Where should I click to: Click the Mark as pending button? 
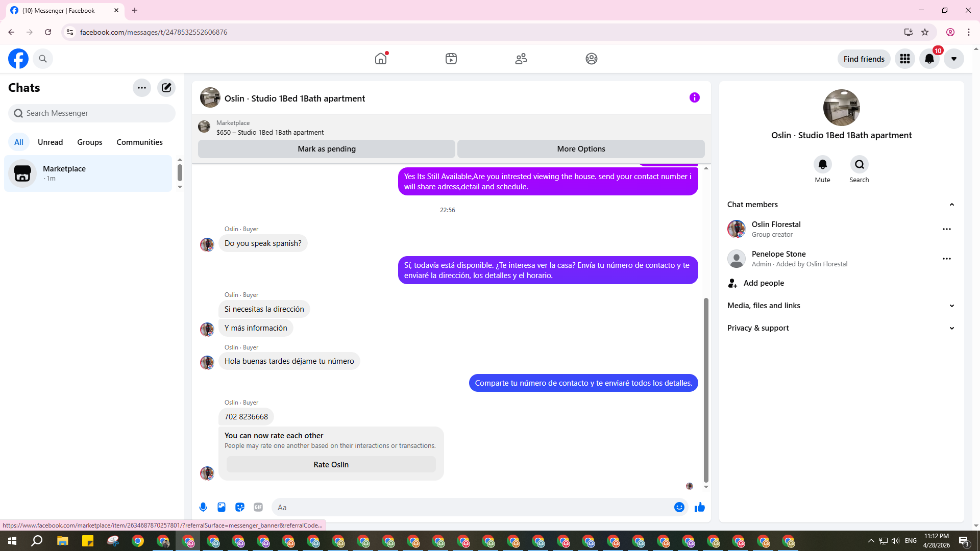(327, 149)
